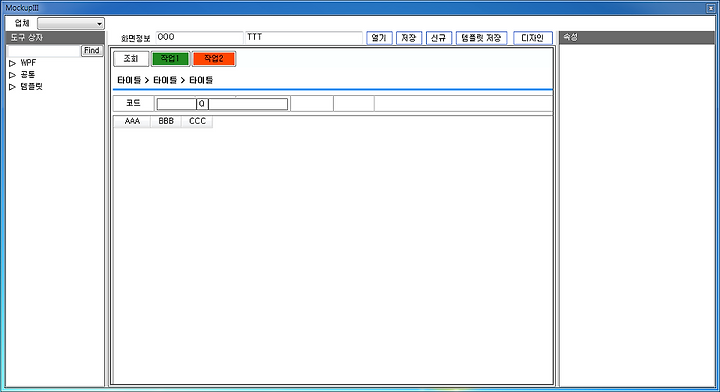Click the 조회 button in canvas
720x392 pixels.
tap(131, 59)
